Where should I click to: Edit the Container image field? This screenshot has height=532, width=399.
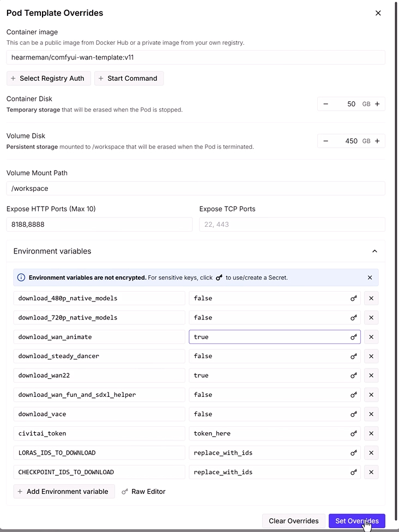tap(196, 57)
